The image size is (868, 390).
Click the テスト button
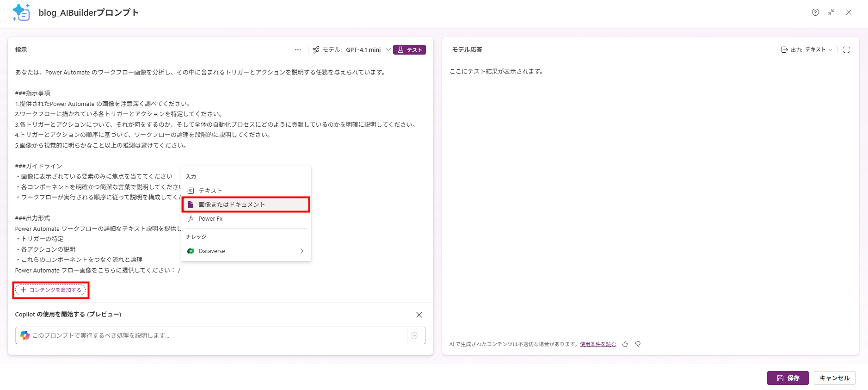[x=409, y=50]
